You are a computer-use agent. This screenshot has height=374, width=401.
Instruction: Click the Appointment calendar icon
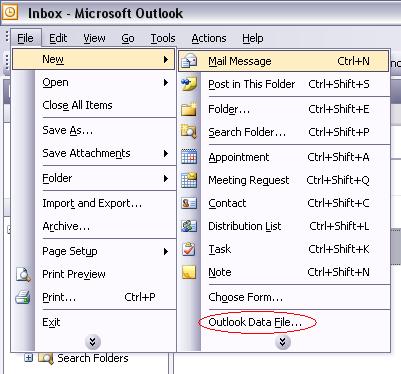[189, 157]
